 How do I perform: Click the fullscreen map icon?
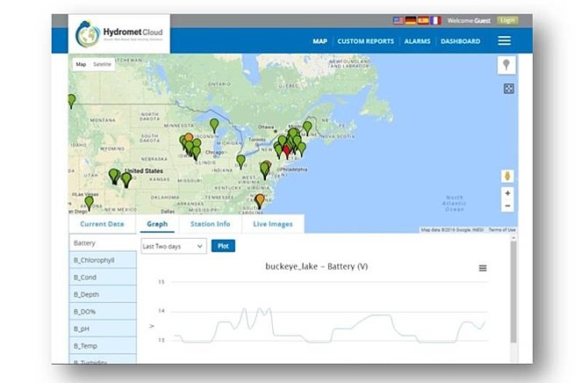tap(507, 89)
